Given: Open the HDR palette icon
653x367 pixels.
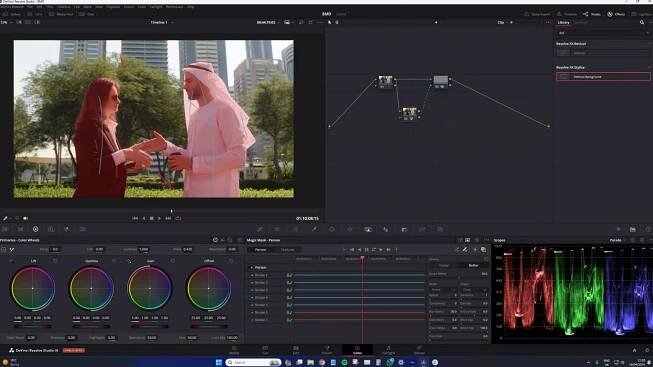Looking at the screenshot, I should (51, 229).
